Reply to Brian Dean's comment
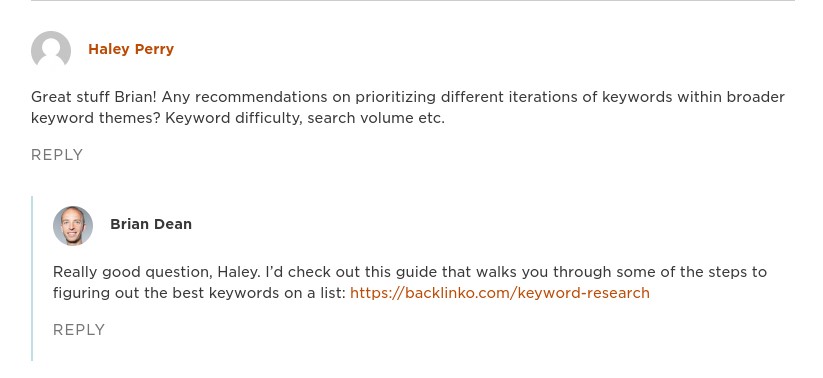The image size is (823, 378). (79, 330)
